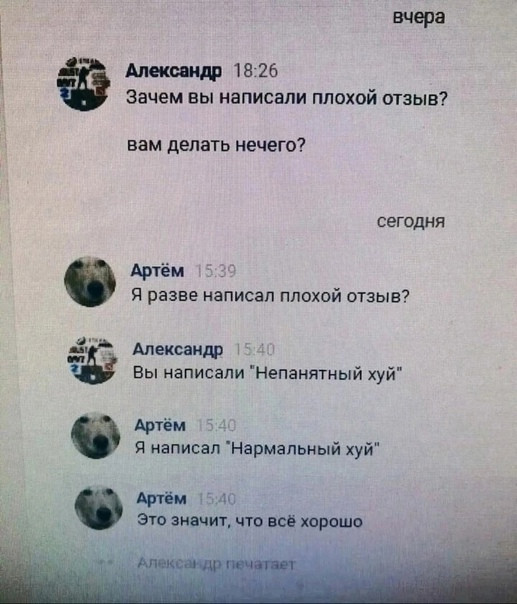Click the Александр name above the 'Вы написали' message
Viewport: 517px width, 604px height.
[x=178, y=349]
